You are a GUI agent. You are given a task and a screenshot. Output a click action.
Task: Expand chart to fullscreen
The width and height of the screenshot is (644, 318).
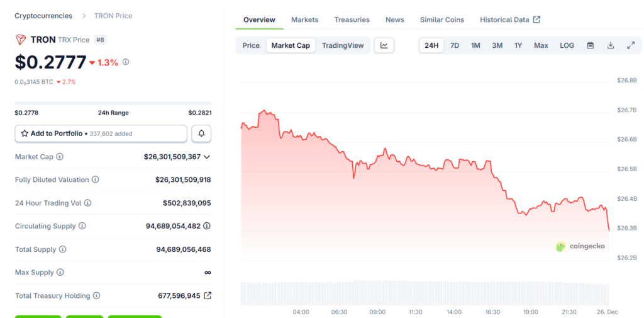click(630, 45)
